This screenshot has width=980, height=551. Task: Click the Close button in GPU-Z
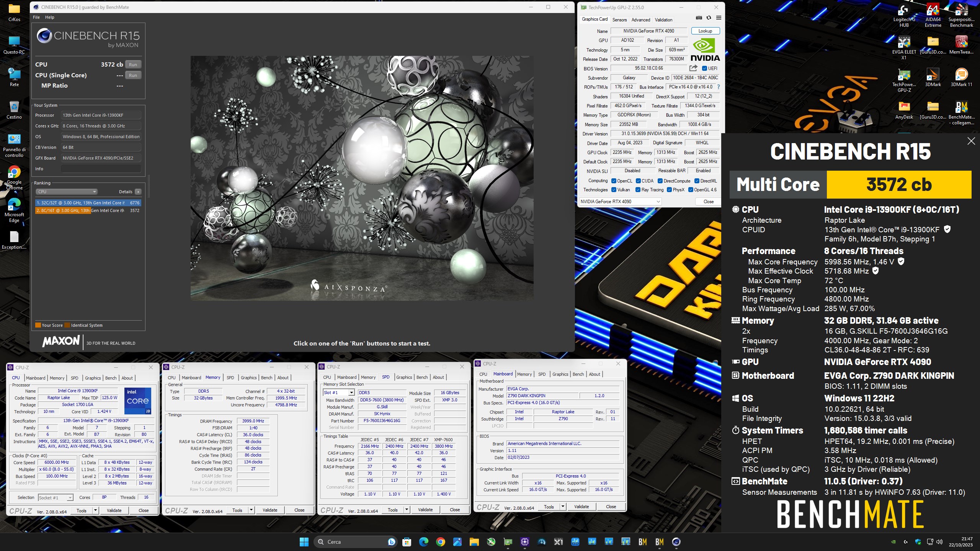pyautogui.click(x=708, y=202)
